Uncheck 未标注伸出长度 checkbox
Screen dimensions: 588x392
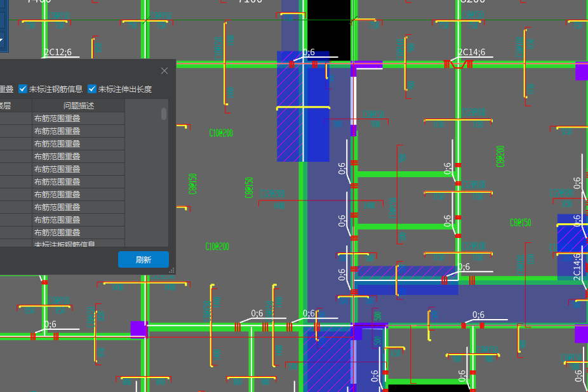click(92, 89)
